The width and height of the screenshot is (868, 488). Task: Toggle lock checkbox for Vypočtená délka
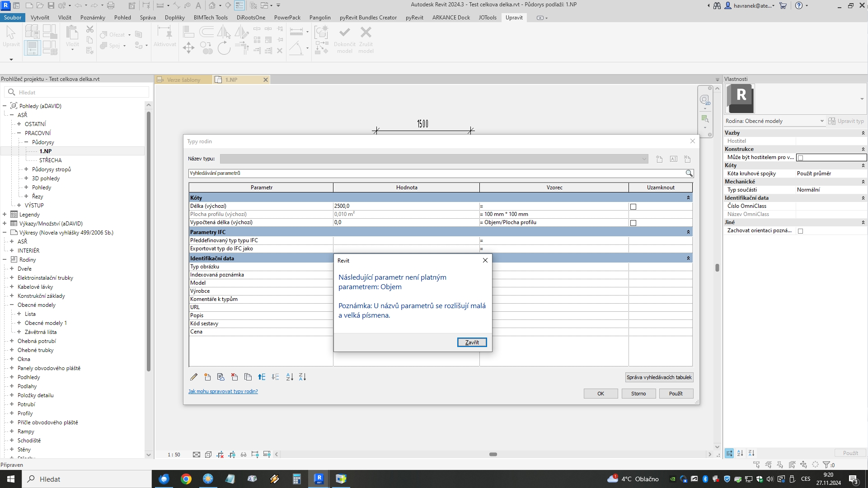pyautogui.click(x=633, y=223)
